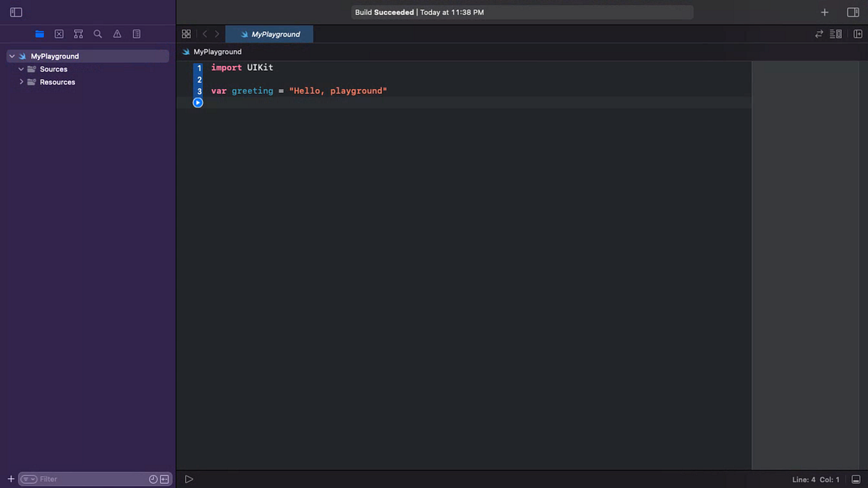Image resolution: width=868 pixels, height=488 pixels.
Task: Run the playground with the gutter play button
Action: click(x=197, y=102)
